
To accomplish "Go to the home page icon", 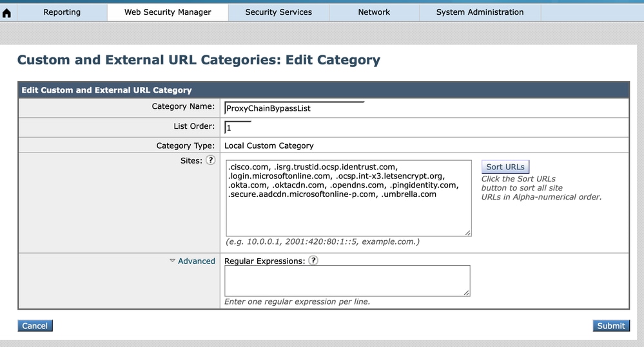I will (7, 13).
